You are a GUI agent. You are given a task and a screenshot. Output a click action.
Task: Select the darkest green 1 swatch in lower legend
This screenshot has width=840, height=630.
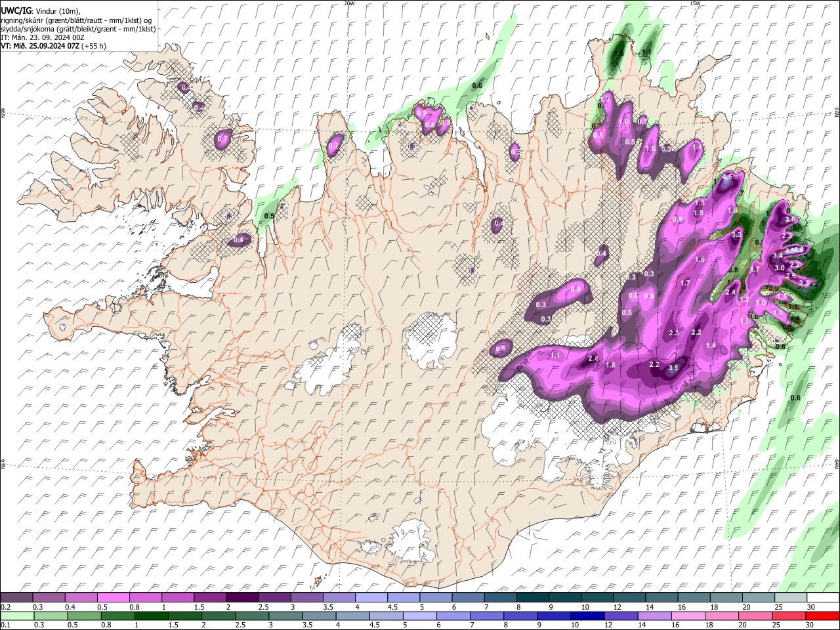coord(152,616)
